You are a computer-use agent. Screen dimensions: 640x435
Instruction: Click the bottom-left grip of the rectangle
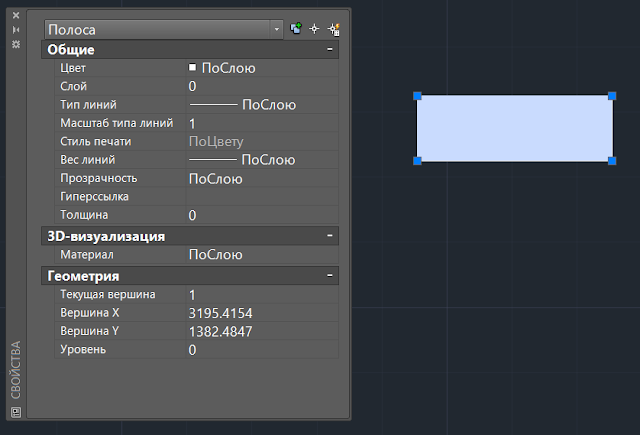pyautogui.click(x=417, y=161)
